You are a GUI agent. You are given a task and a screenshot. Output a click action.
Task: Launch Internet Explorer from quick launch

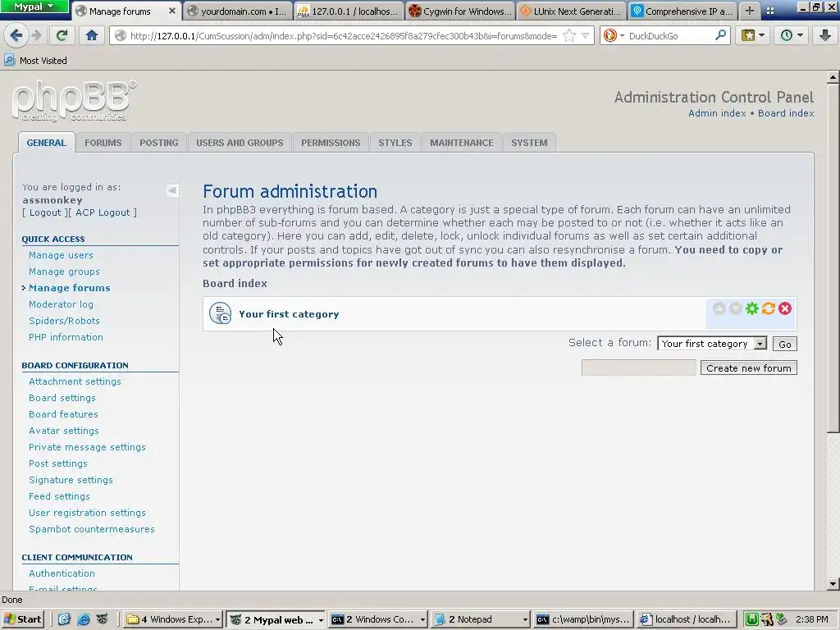84,619
